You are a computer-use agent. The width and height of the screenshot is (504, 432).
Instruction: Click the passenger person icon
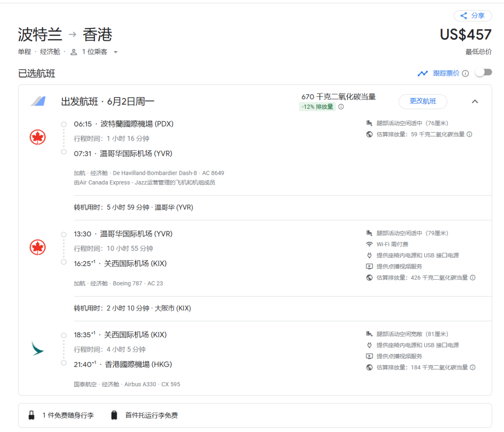tap(74, 52)
